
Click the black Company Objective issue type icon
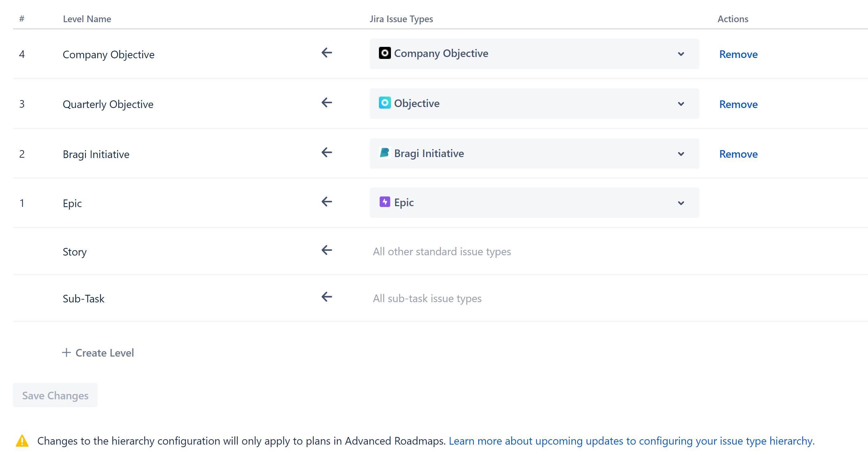coord(385,53)
